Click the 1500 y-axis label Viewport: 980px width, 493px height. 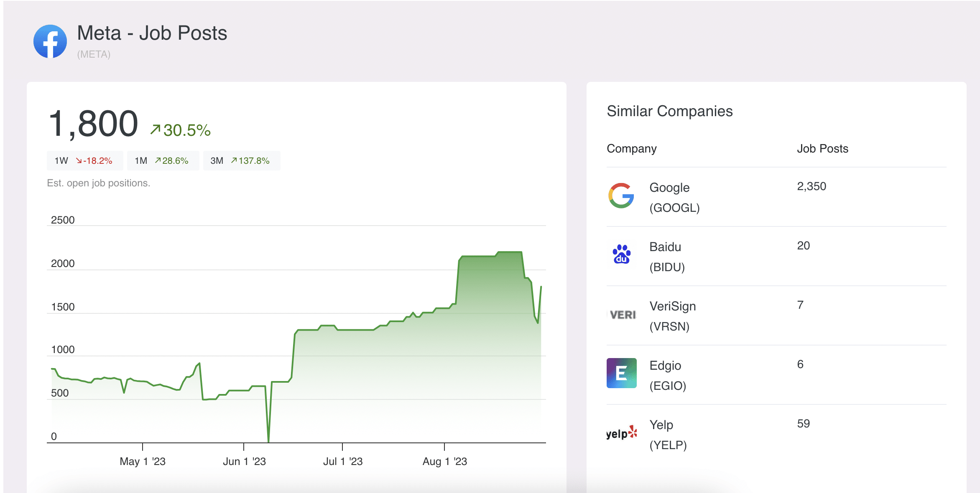tap(63, 307)
